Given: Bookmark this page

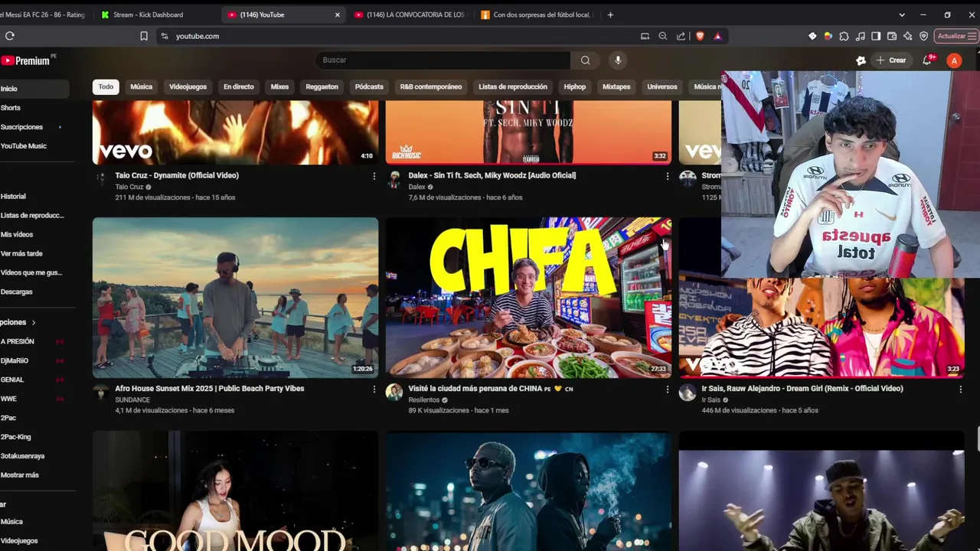Looking at the screenshot, I should [x=144, y=36].
